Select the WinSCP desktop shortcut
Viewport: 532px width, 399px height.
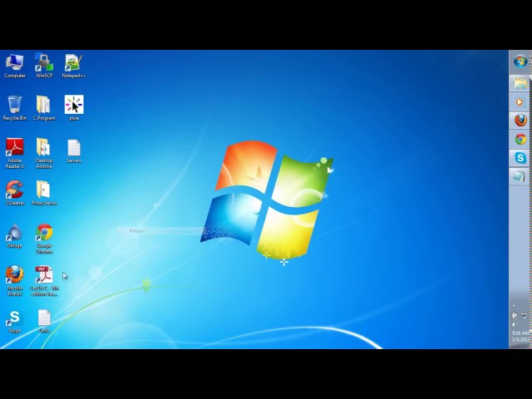[44, 66]
